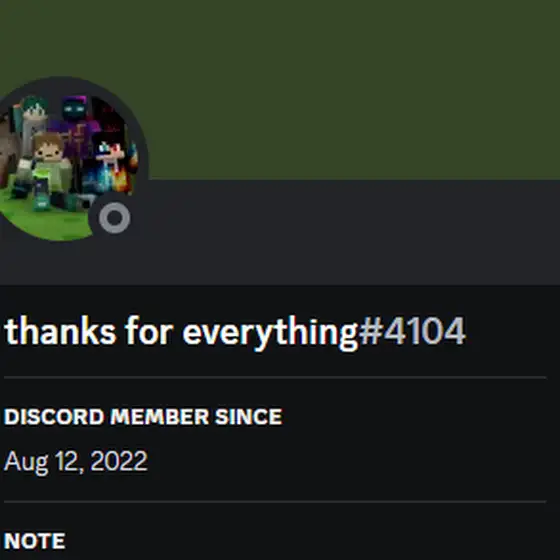Click the word MEMBER in the heading

159,416
